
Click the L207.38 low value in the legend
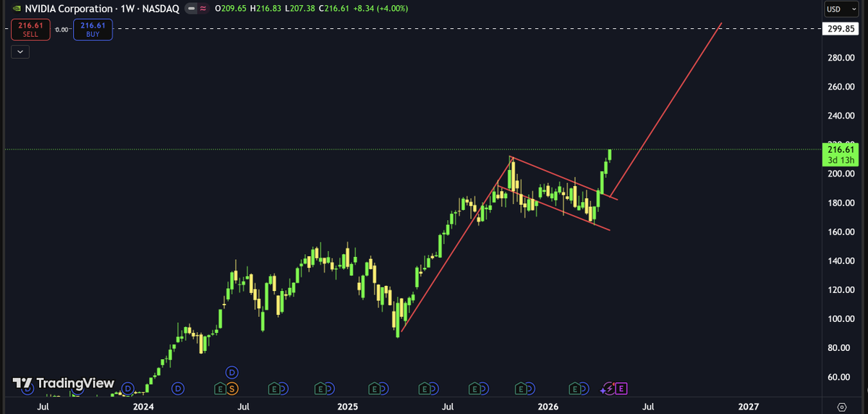point(301,8)
